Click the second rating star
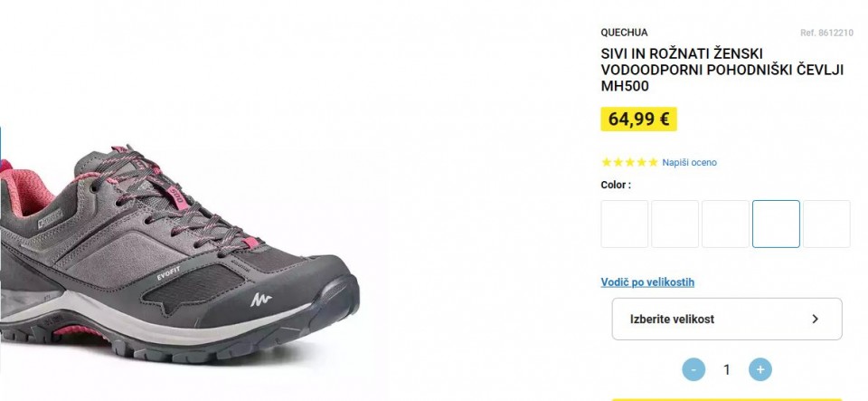The width and height of the screenshot is (868, 401). (618, 162)
